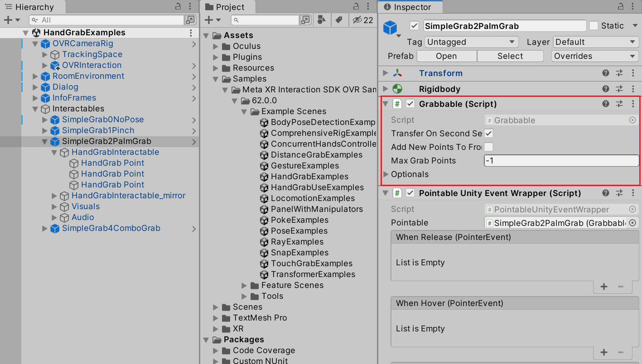Click the Max Grab Points input field
This screenshot has height=364, width=642.
561,161
